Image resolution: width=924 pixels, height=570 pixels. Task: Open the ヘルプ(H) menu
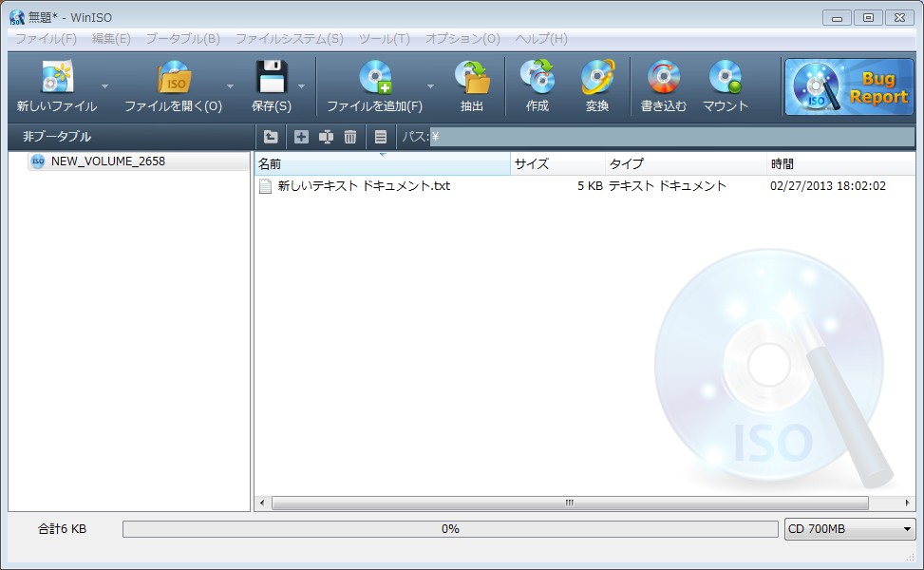click(541, 39)
